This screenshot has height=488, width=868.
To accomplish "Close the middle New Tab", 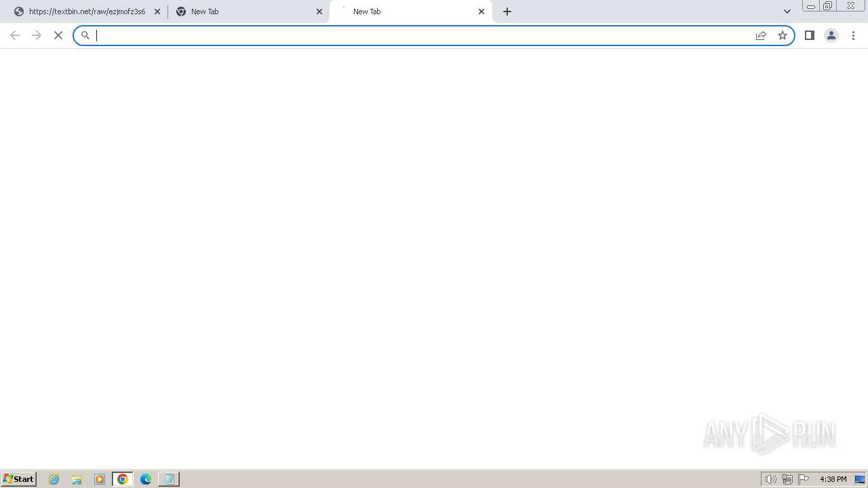I will pos(319,12).
